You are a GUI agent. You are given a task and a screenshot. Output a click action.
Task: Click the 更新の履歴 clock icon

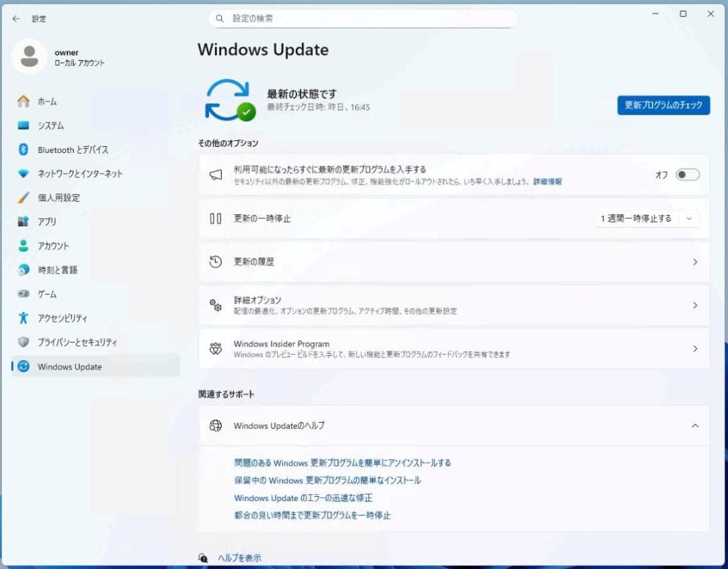pos(216,262)
